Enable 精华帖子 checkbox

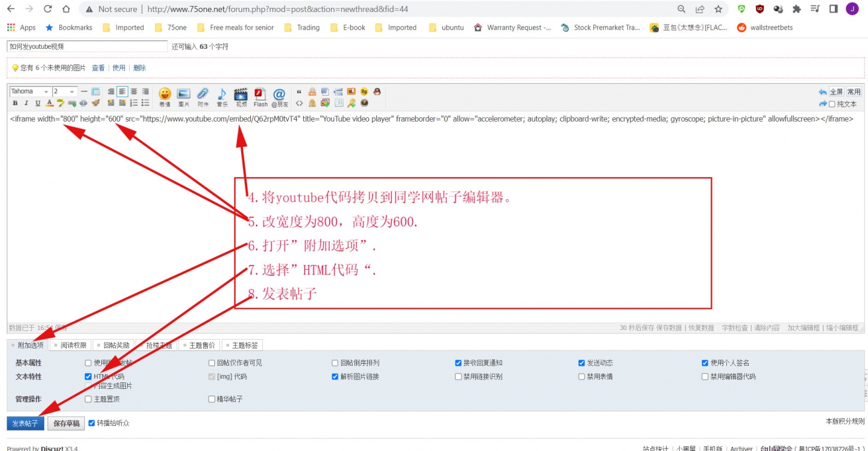pyautogui.click(x=212, y=399)
